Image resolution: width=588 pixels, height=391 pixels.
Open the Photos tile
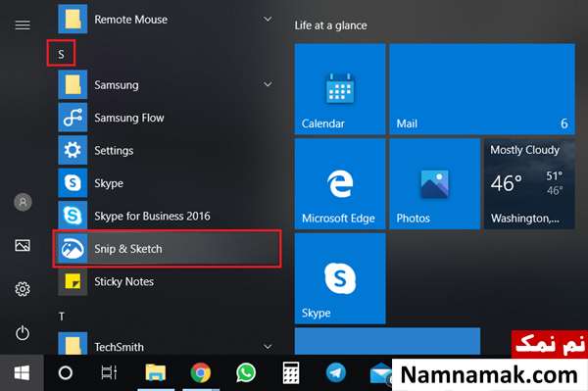434,183
